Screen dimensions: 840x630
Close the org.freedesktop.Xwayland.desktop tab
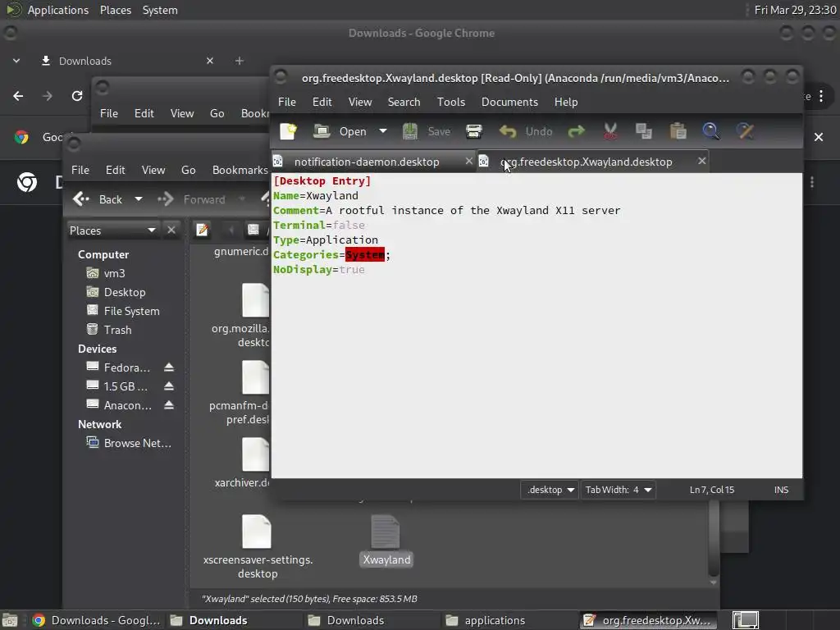coord(702,161)
